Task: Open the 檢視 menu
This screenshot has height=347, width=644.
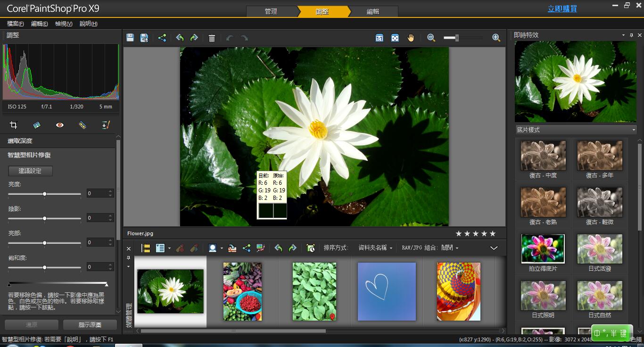Action: tap(64, 24)
